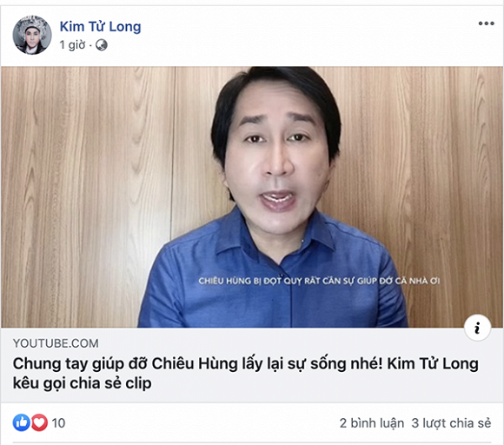Click the red heart Love reaction icon
Screen dimensions: 504x445
[39, 422]
